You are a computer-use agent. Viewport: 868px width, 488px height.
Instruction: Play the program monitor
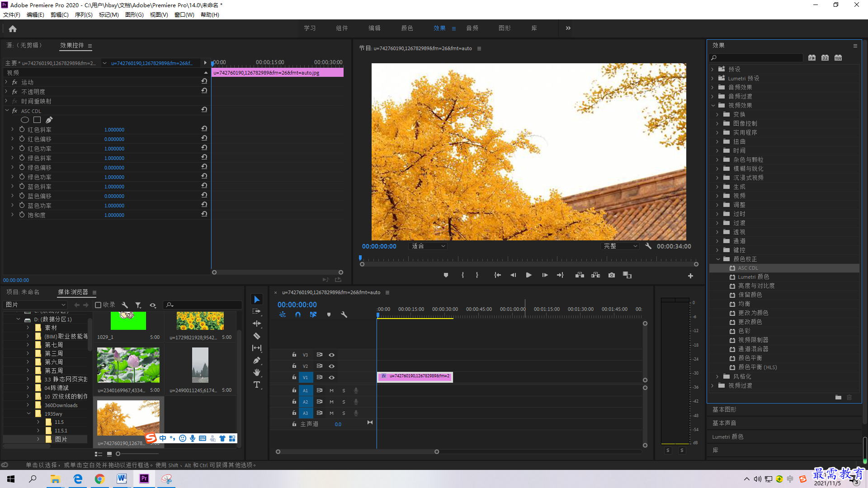tap(528, 275)
